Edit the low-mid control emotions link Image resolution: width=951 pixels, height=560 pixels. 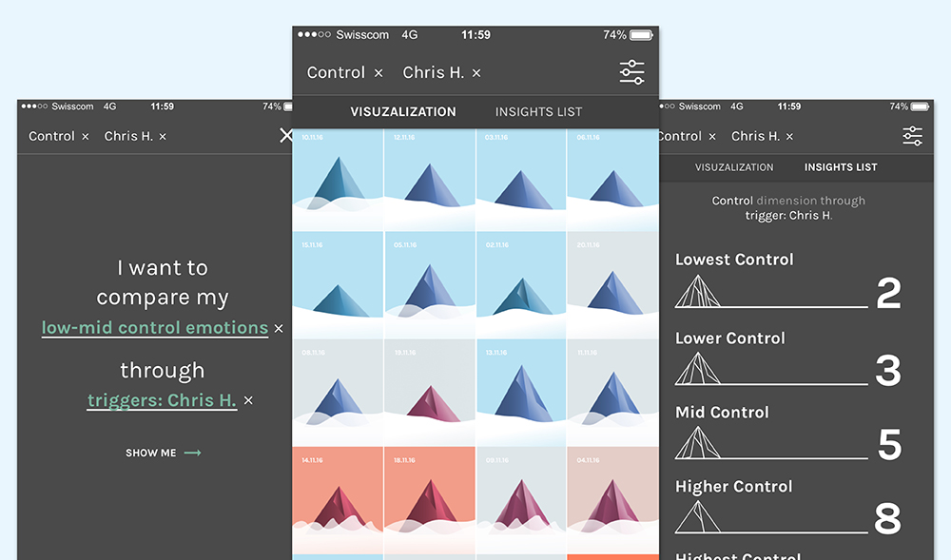[x=155, y=328]
